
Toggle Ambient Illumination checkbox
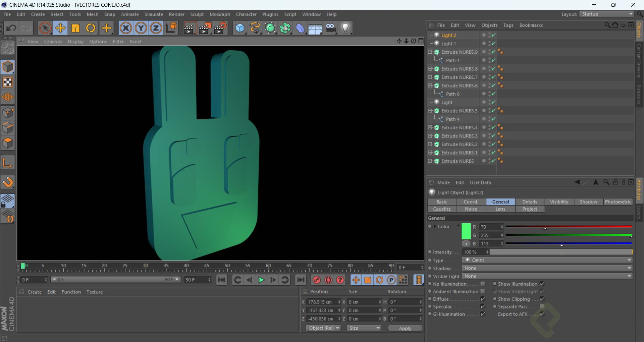[483, 291]
